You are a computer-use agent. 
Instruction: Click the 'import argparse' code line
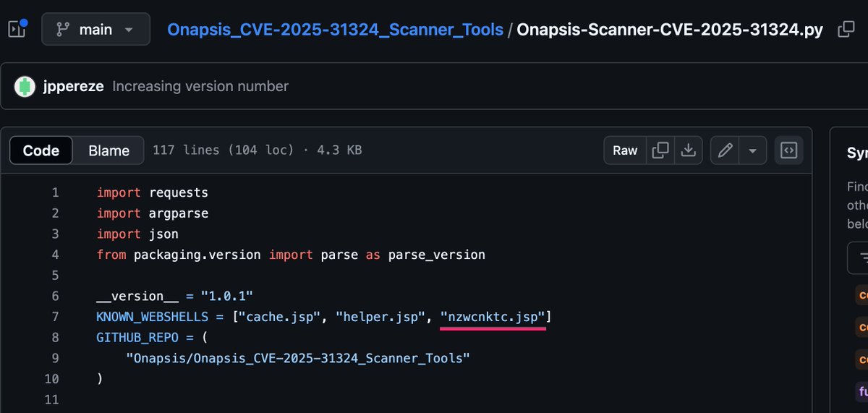pos(153,213)
